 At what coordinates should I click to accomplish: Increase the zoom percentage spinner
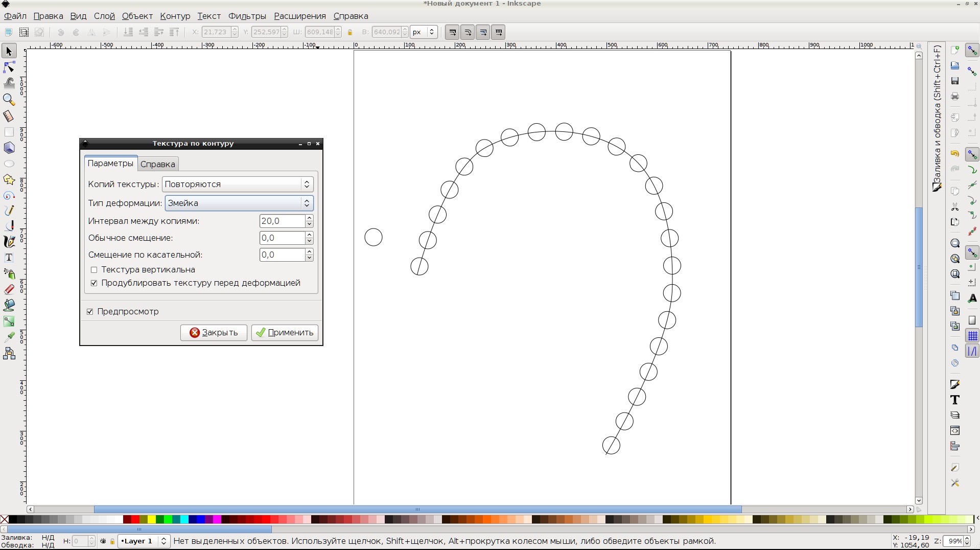tap(967, 539)
